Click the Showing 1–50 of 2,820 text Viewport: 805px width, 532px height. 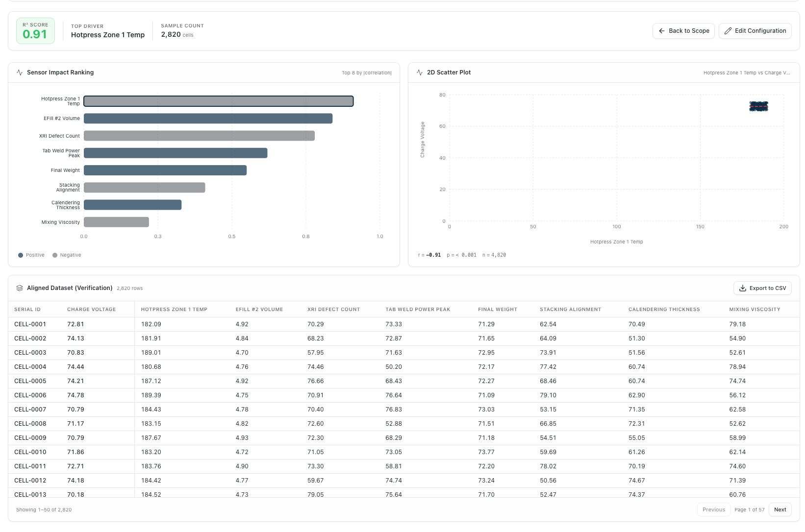tap(44, 510)
